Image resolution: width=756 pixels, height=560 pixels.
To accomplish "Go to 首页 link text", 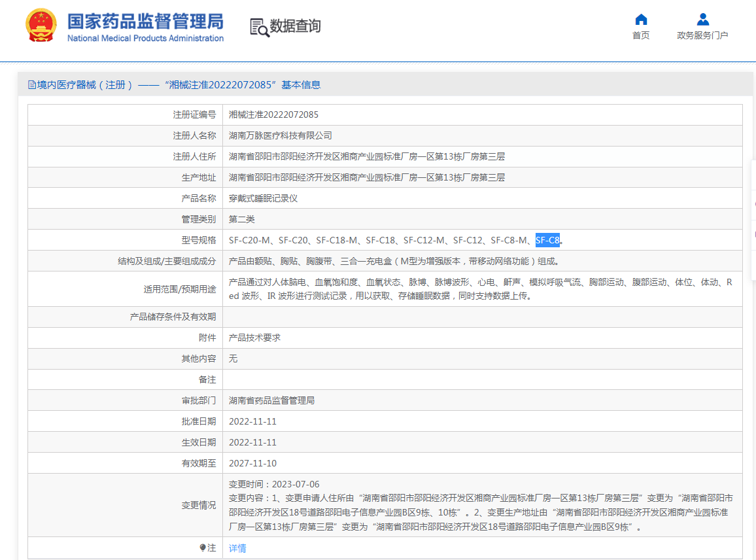I will click(x=641, y=35).
